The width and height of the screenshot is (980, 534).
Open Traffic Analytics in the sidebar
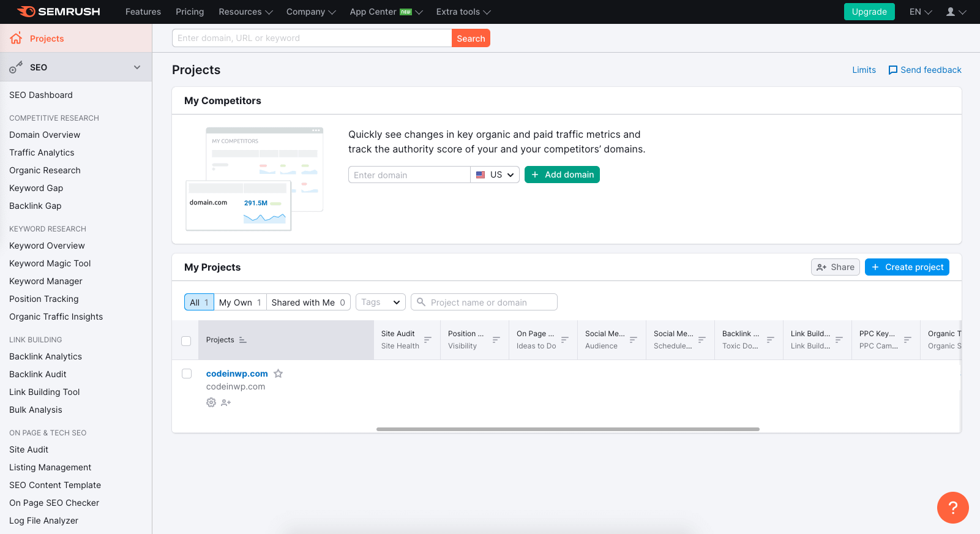point(42,152)
